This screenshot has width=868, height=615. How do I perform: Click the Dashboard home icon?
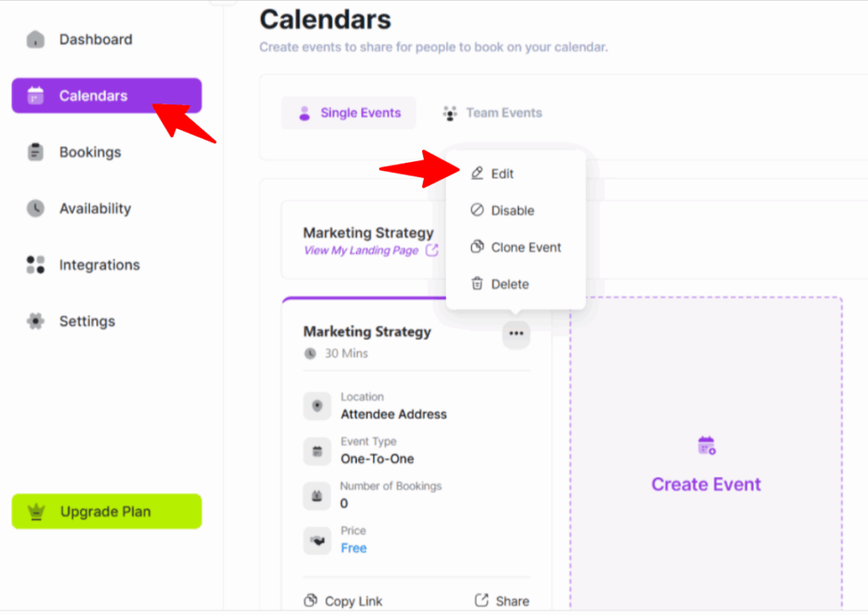coord(35,40)
